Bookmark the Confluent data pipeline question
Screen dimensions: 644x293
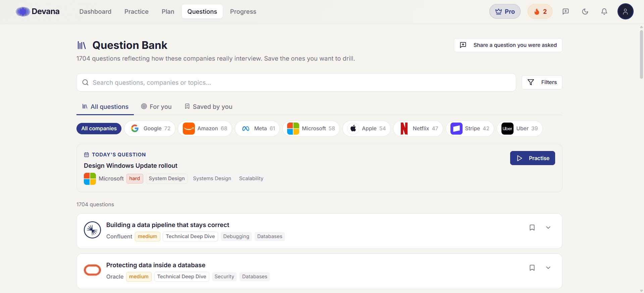point(532,228)
